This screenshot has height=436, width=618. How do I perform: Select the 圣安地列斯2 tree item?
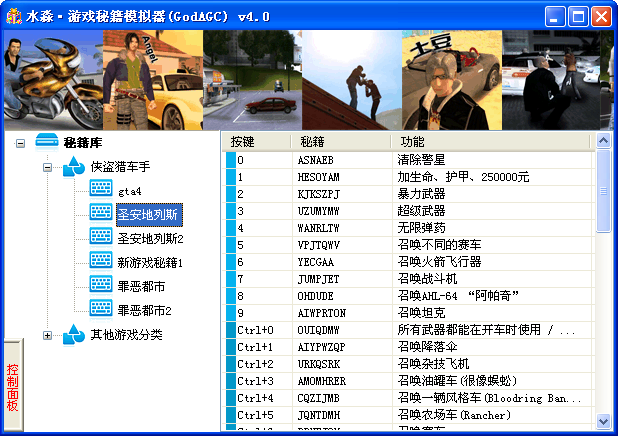point(150,239)
